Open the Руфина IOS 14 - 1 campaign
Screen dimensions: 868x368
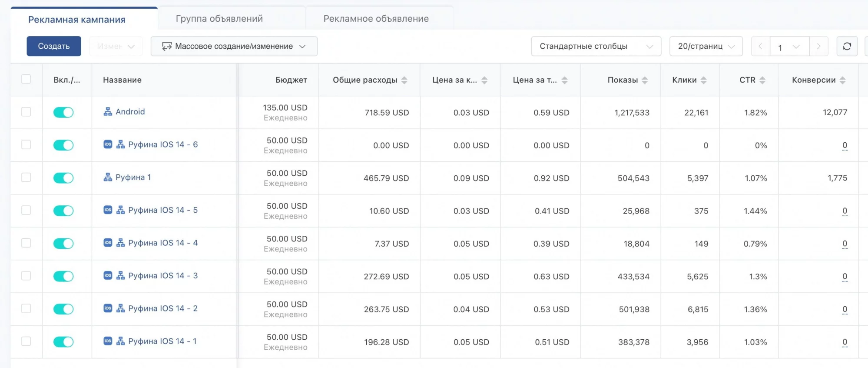pyautogui.click(x=162, y=341)
